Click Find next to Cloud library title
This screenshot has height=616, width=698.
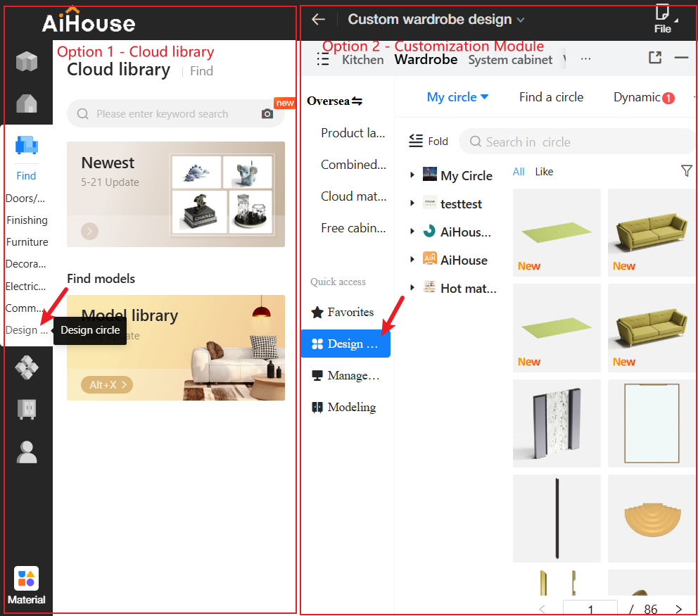(x=201, y=71)
